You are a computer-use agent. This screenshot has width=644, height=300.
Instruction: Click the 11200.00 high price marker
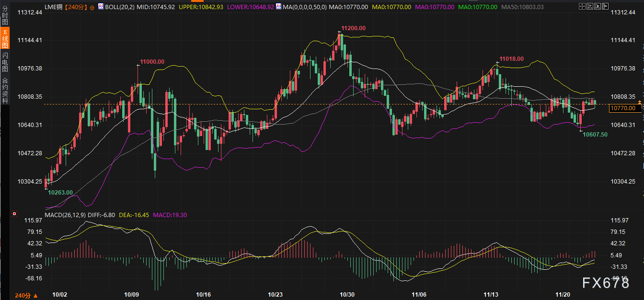coord(353,28)
